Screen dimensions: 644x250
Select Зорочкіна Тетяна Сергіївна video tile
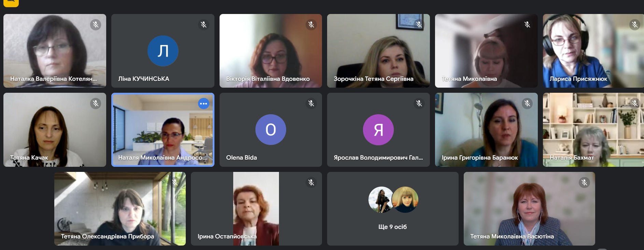click(378, 51)
